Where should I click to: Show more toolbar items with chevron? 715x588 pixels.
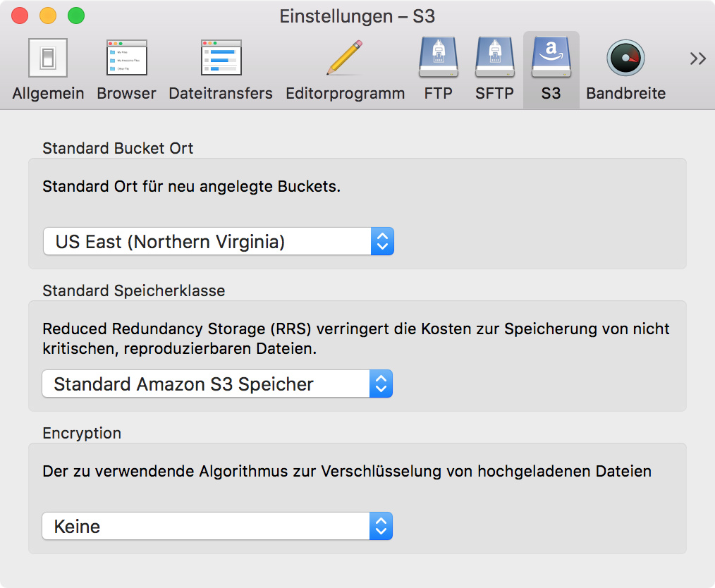(x=698, y=59)
